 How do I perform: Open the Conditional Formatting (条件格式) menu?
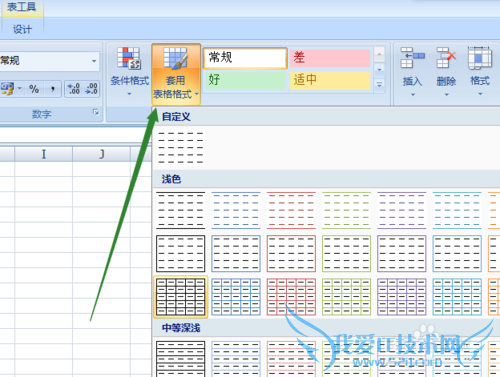tap(129, 72)
